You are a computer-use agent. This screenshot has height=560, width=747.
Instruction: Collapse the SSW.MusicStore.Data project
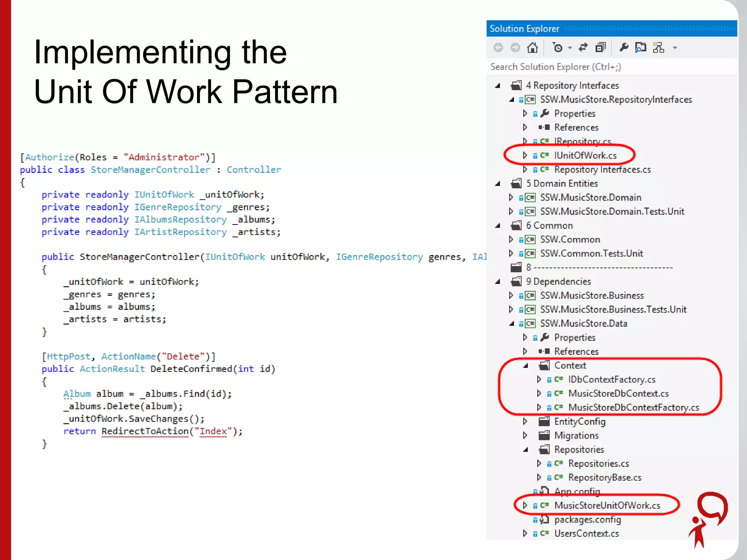click(511, 324)
